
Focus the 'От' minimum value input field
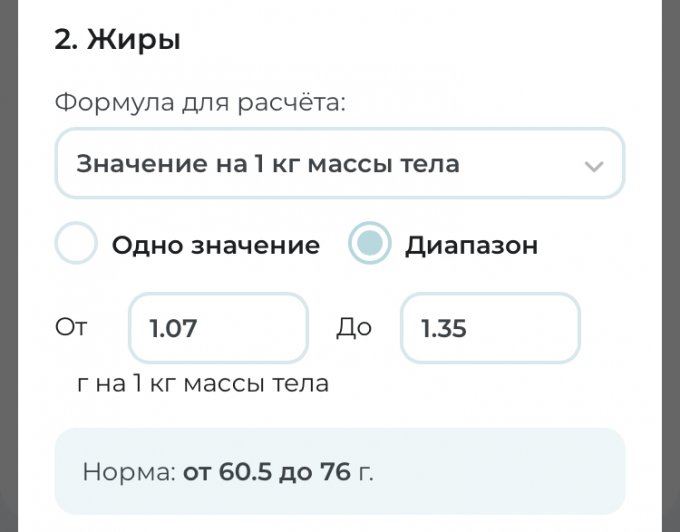pyautogui.click(x=218, y=328)
